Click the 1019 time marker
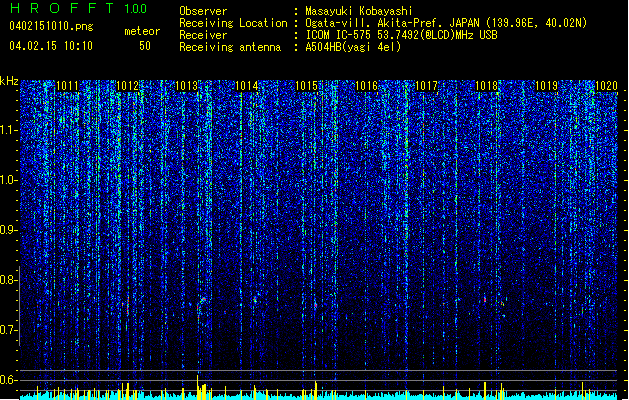 click(546, 86)
